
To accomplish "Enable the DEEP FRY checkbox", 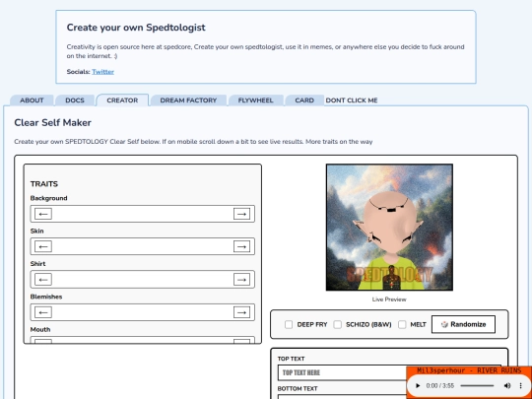I will 289,325.
